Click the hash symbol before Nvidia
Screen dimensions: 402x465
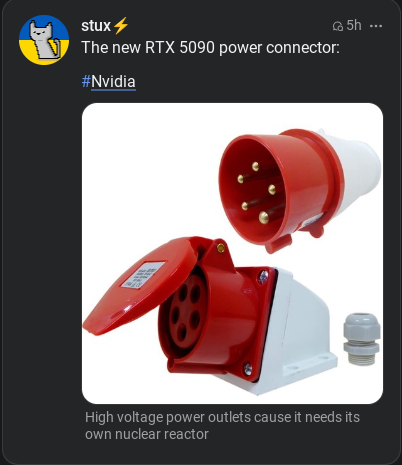tap(86, 81)
